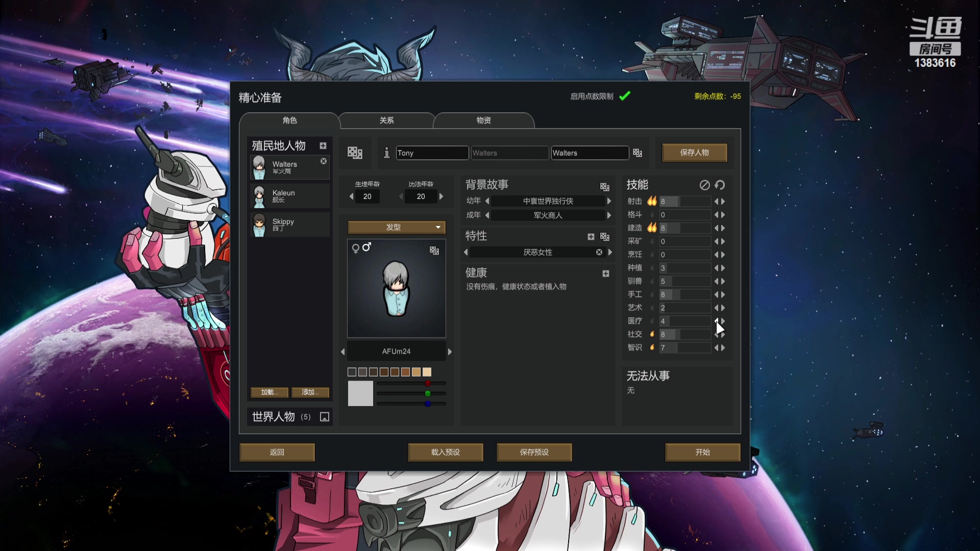Click the 添加 button under colonists

pyautogui.click(x=310, y=392)
